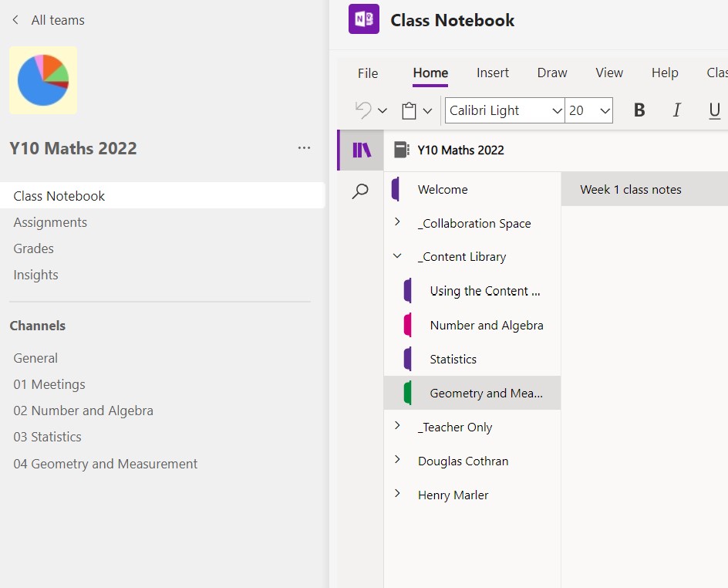Open the 03 Statistics channel
Viewport: 728px width, 588px height.
pos(47,437)
